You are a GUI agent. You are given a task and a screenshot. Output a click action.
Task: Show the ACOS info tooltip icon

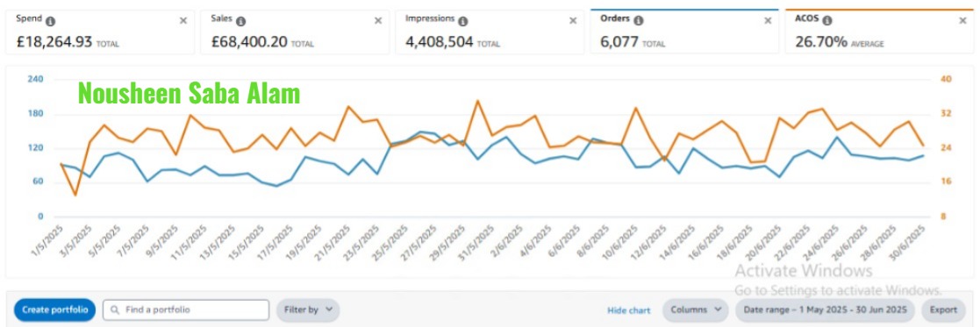click(826, 20)
